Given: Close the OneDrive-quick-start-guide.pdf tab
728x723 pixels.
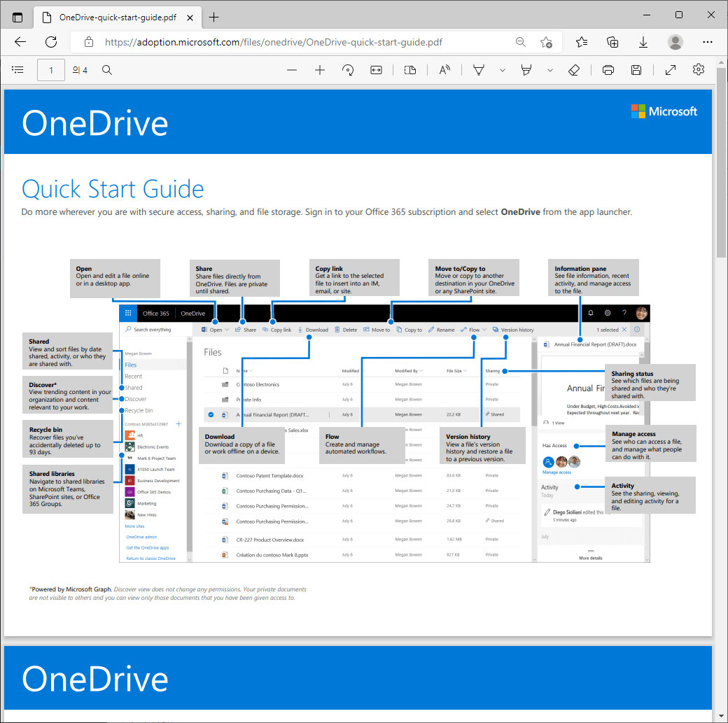Looking at the screenshot, I should tap(190, 17).
